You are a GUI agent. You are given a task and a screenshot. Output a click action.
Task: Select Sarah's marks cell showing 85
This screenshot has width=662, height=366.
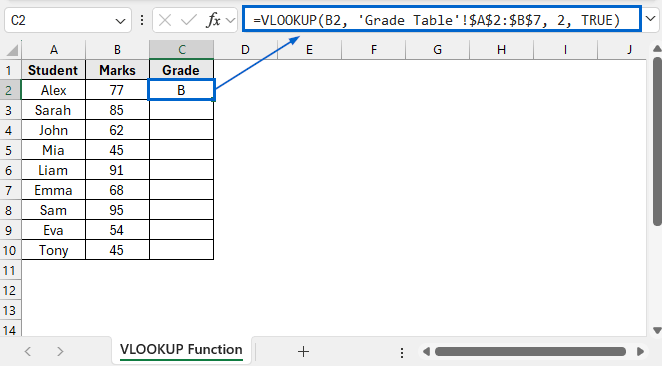tap(117, 110)
